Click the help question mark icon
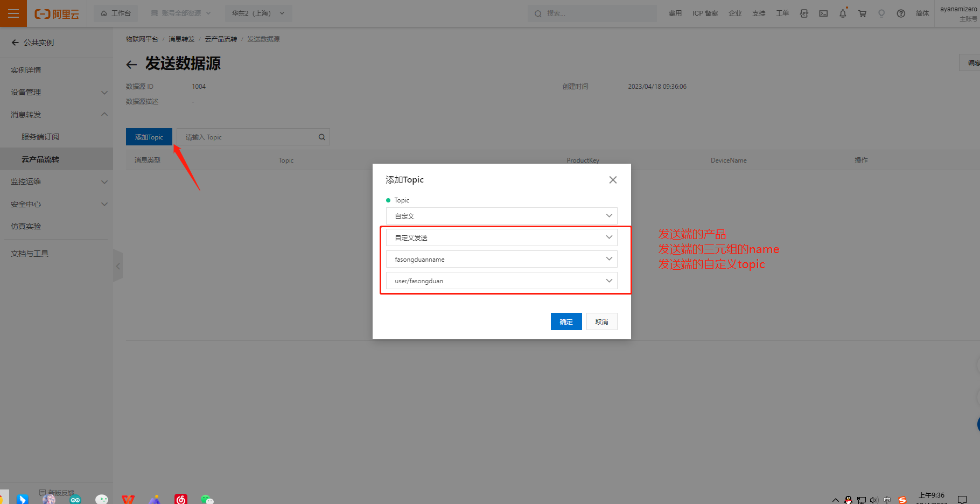The width and height of the screenshot is (980, 504). click(901, 13)
